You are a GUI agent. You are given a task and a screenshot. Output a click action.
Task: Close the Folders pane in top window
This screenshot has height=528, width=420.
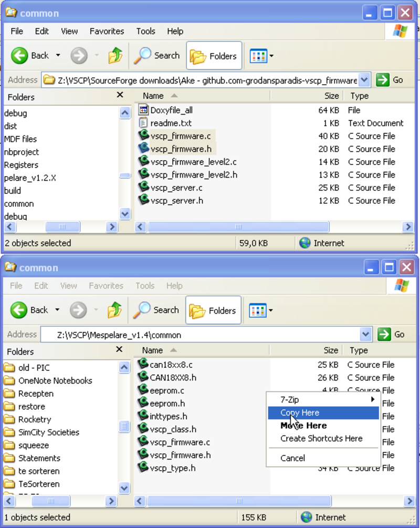[x=120, y=95]
